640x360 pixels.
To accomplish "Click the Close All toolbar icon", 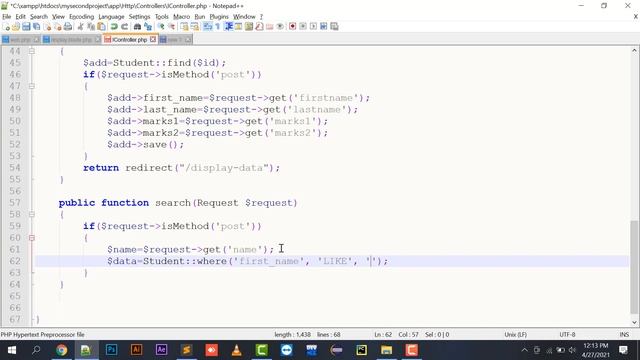I will click(x=57, y=27).
